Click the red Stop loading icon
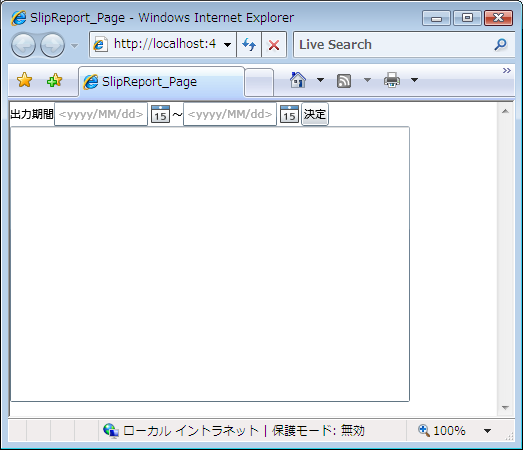The width and height of the screenshot is (523, 450). (274, 44)
